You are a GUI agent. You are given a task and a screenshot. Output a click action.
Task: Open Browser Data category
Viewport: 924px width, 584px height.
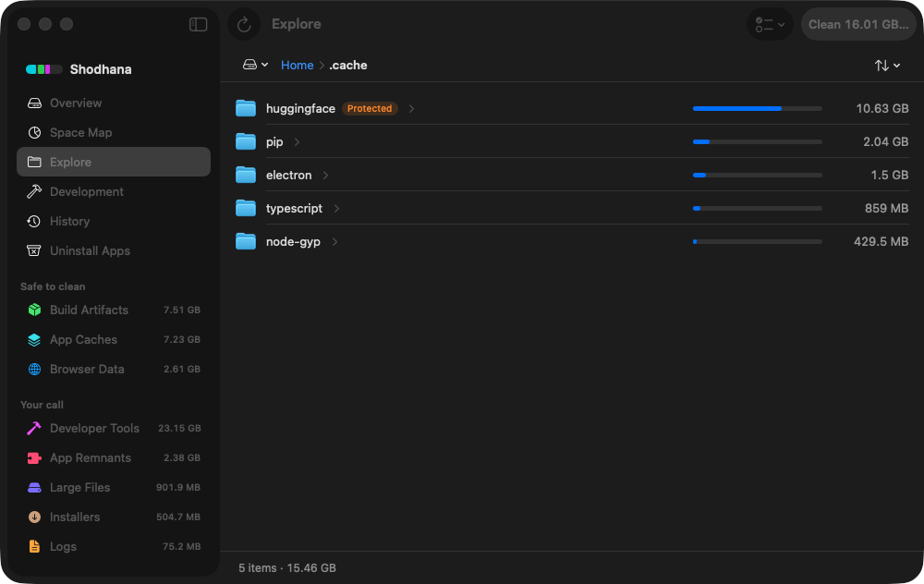114,369
